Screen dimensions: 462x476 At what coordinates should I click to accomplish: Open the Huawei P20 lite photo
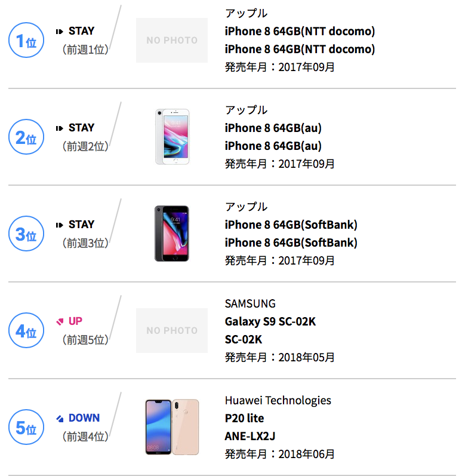coord(172,427)
